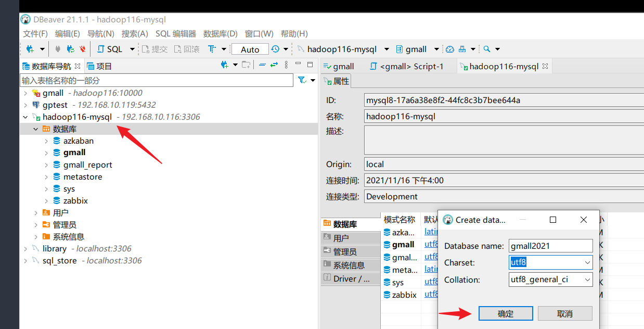Close the hadoop116-mysql editor tab

click(x=545, y=66)
